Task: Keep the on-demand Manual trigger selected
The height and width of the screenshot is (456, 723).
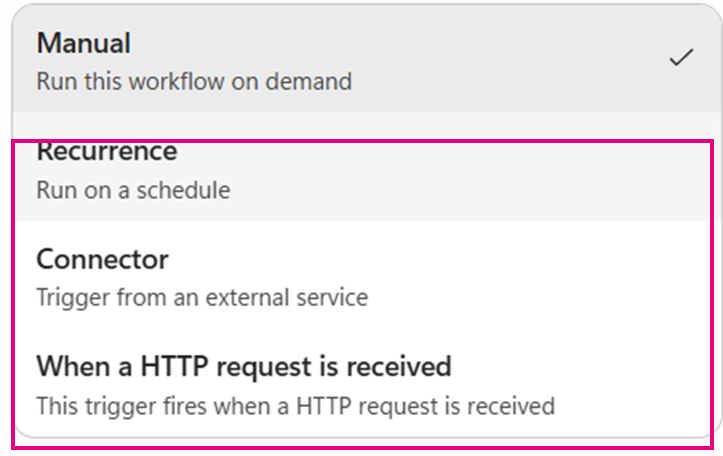Action: click(x=367, y=58)
